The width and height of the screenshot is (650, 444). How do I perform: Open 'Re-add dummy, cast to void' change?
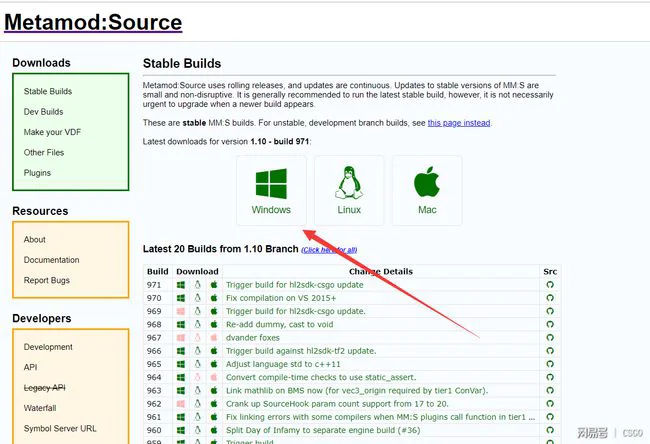[x=279, y=325]
